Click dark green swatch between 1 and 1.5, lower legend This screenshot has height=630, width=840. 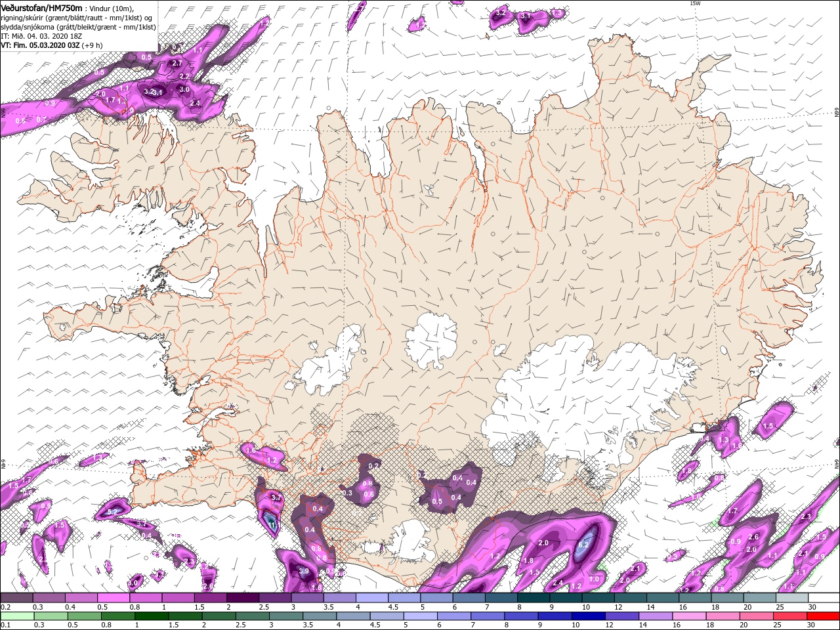click(x=152, y=616)
